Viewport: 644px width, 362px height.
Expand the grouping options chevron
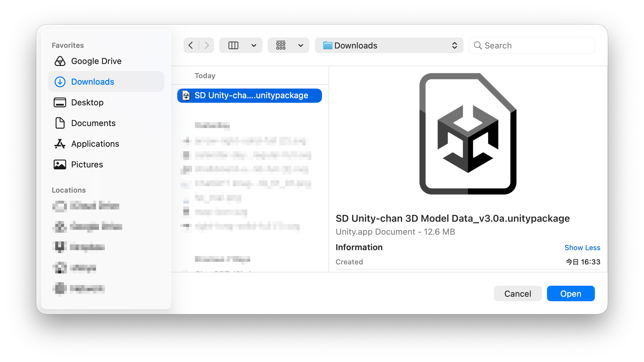(x=301, y=46)
